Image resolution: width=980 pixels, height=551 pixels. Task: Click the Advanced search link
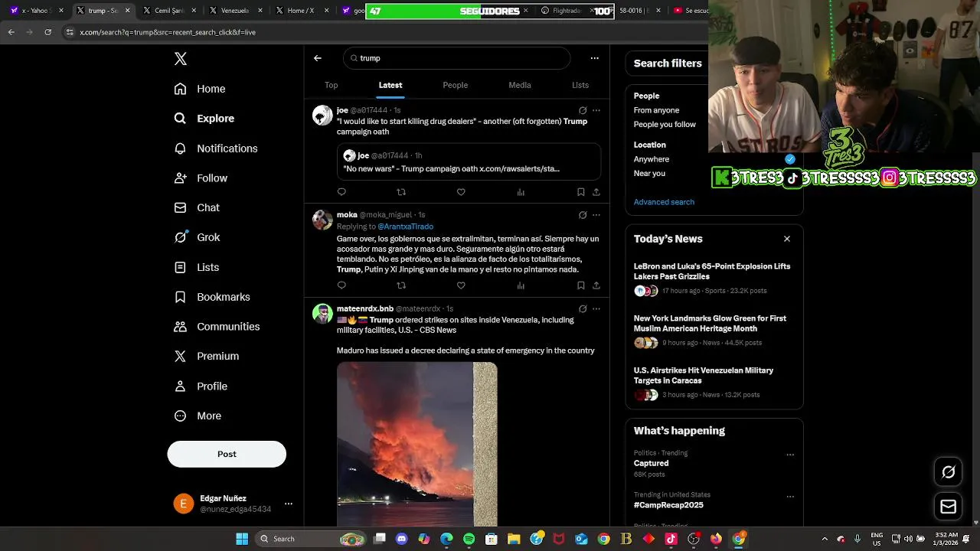tap(664, 202)
